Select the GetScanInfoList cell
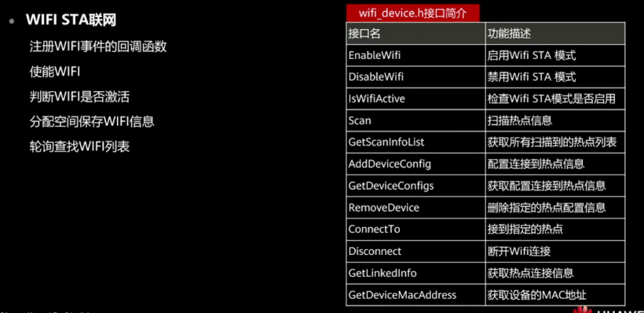 pyautogui.click(x=415, y=142)
